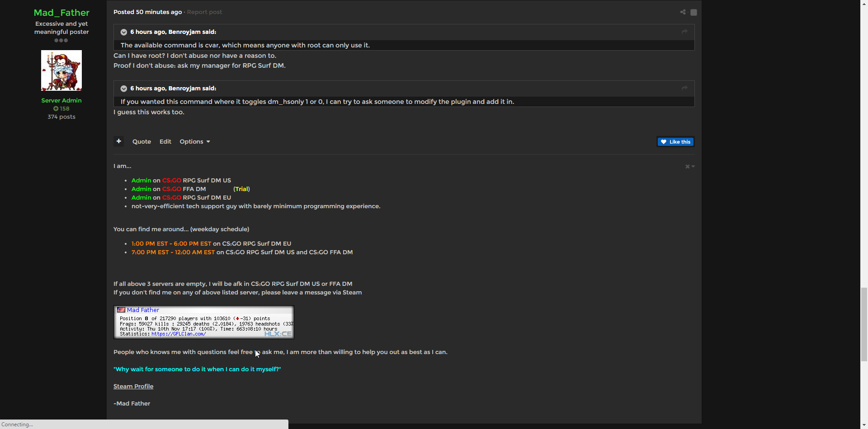Image resolution: width=868 pixels, height=429 pixels.
Task: Click Mad_Father's avatar picture
Action: (61, 70)
